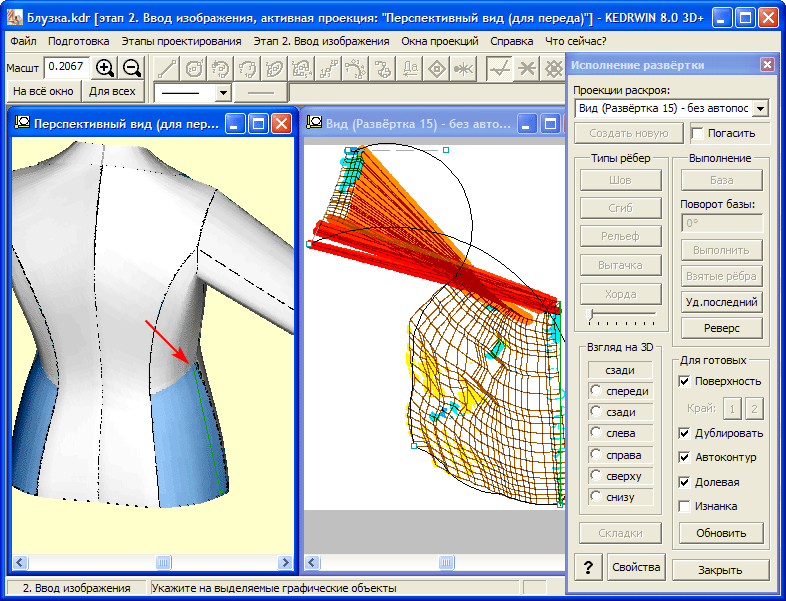Click the question mark help button

pyautogui.click(x=587, y=567)
